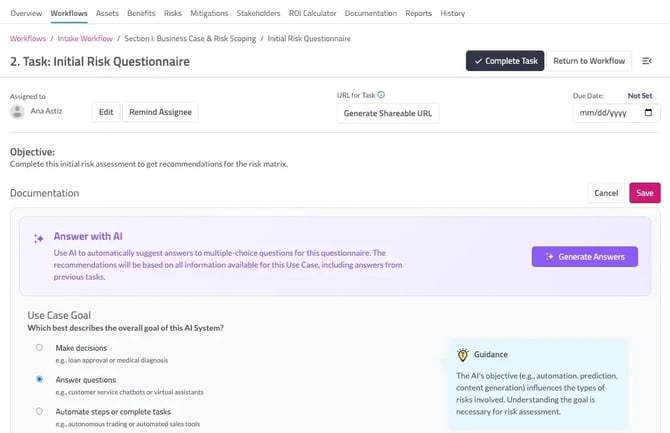Open the ROI Calculator tab

[312, 13]
